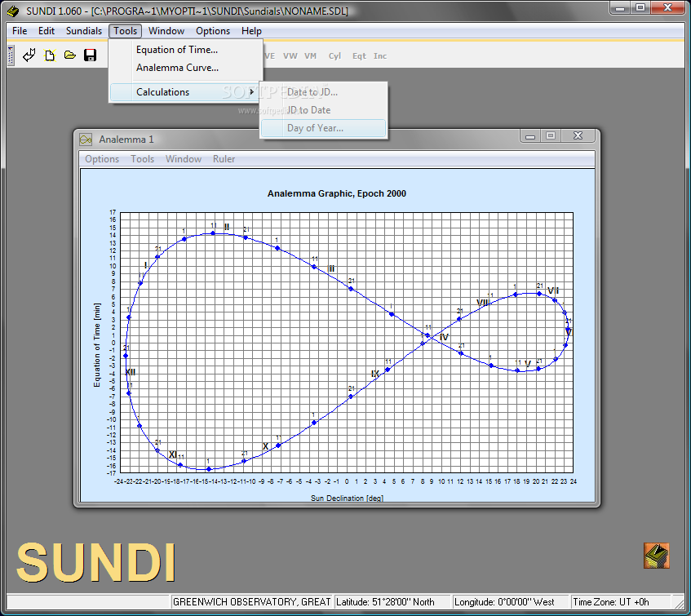The width and height of the screenshot is (691, 616).
Task: Select the Cyl sundial toolbar button
Action: coord(334,56)
